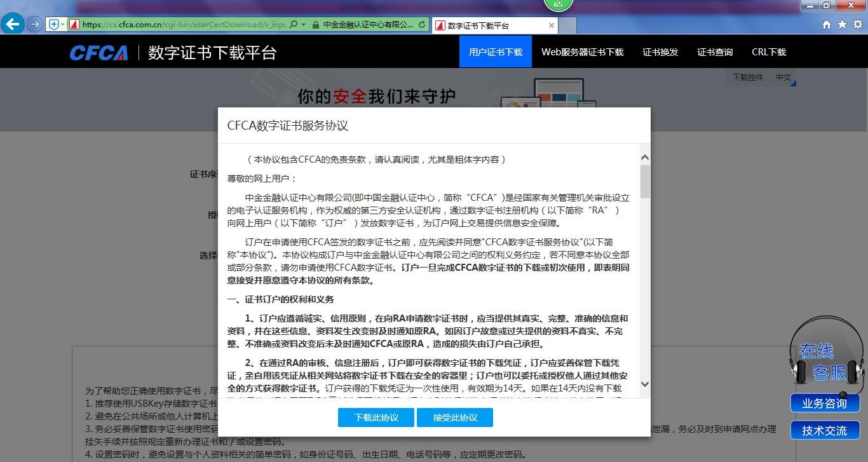Open browser Tools gear icon

(x=858, y=25)
